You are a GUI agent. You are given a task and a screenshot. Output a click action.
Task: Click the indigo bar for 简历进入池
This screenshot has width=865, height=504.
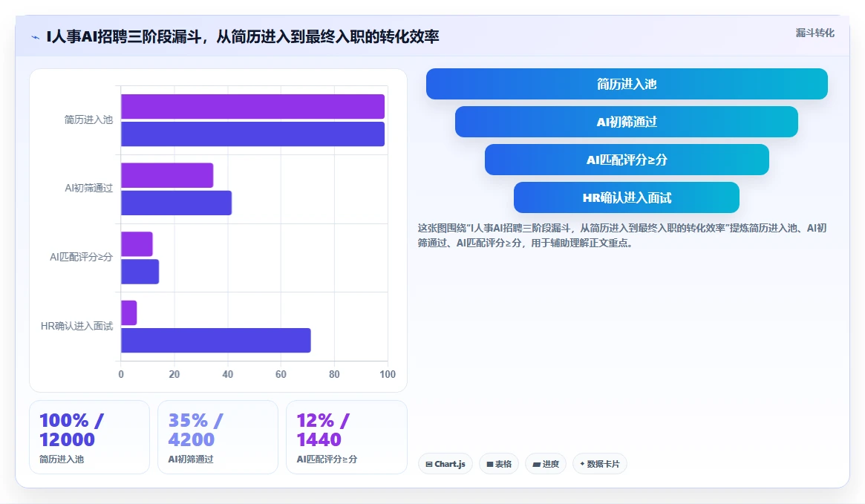(252, 134)
